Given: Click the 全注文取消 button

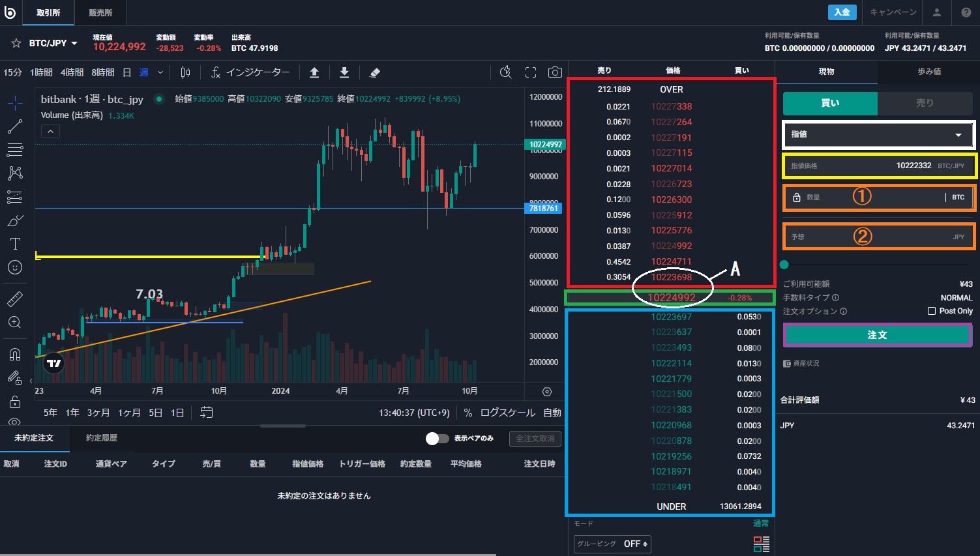Looking at the screenshot, I should pyautogui.click(x=535, y=439).
